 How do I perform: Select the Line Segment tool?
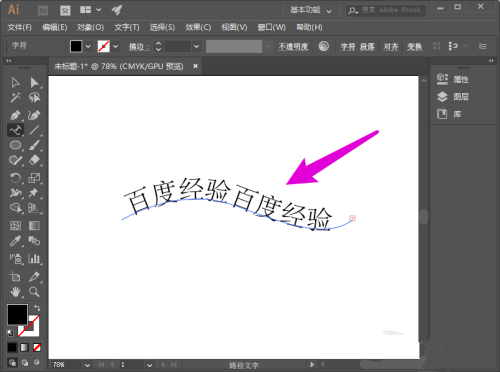point(34,130)
